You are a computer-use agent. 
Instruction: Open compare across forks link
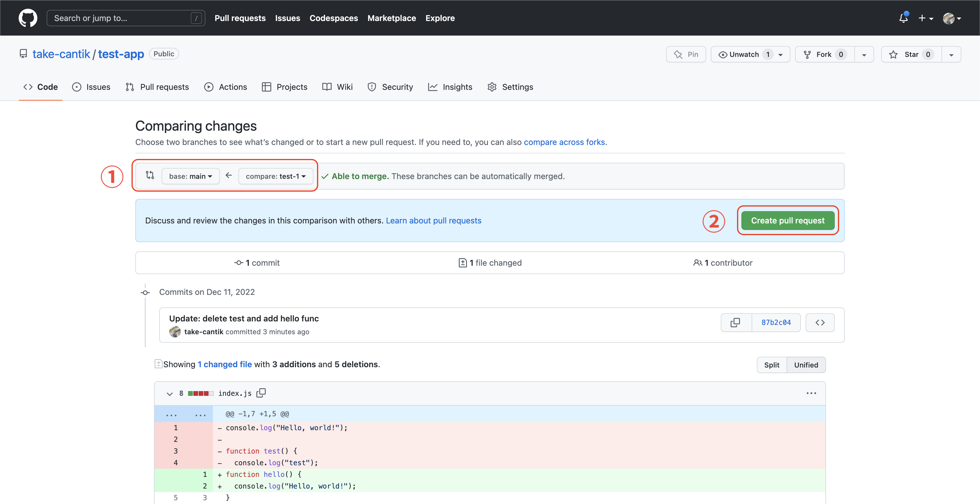point(564,142)
